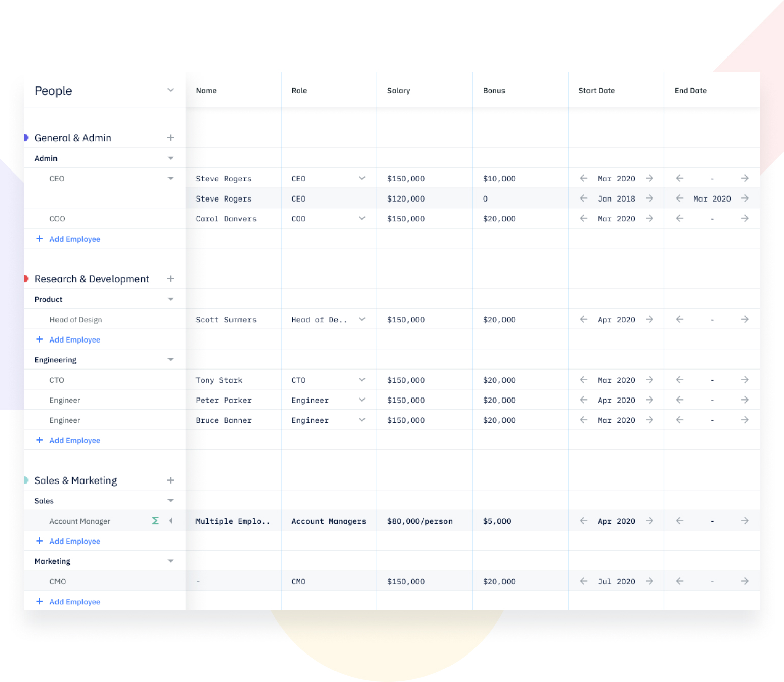Add item to General & Admin with plus
784x682 pixels.
171,138
